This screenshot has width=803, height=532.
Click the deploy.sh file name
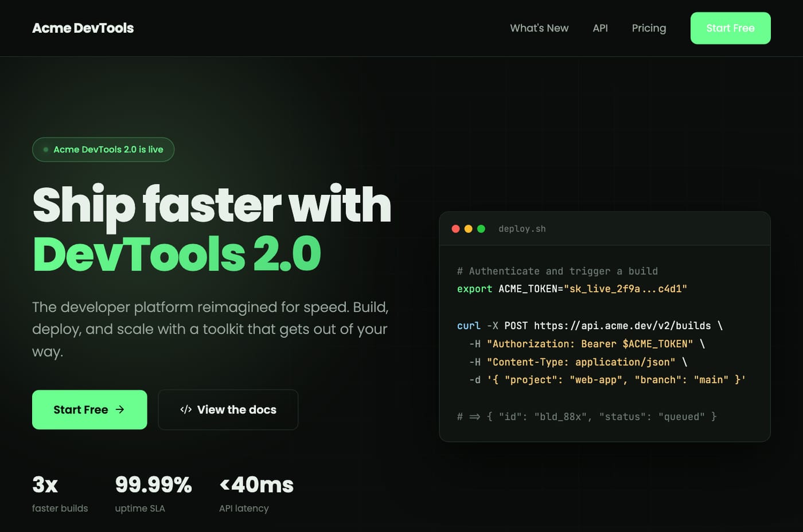tap(522, 229)
